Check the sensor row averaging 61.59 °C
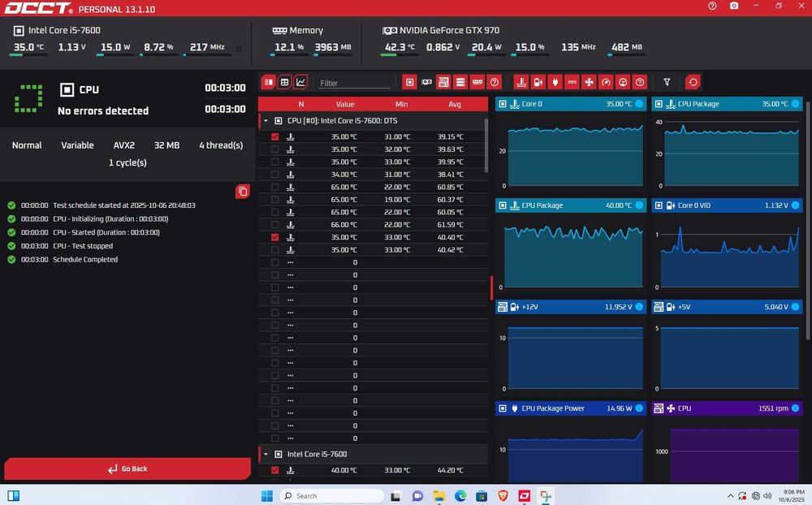This screenshot has height=505, width=812. pyautogui.click(x=275, y=225)
